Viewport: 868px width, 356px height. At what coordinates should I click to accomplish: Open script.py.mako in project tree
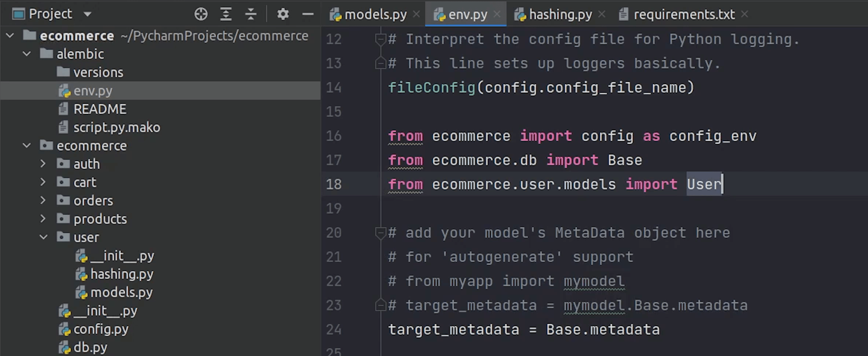pos(116,128)
